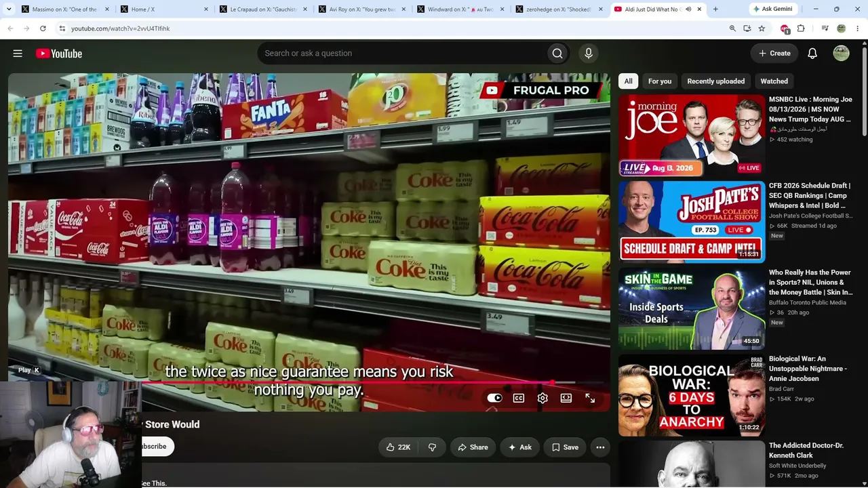
Task: Switch player to theater mode
Action: 566,399
